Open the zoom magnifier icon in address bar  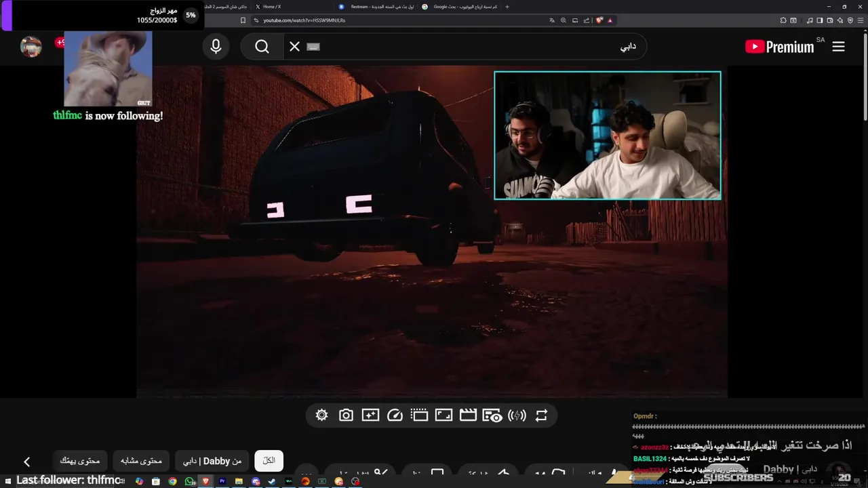click(x=564, y=20)
